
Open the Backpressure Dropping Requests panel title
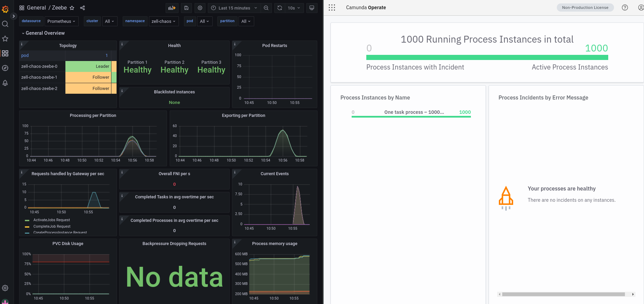pos(174,244)
